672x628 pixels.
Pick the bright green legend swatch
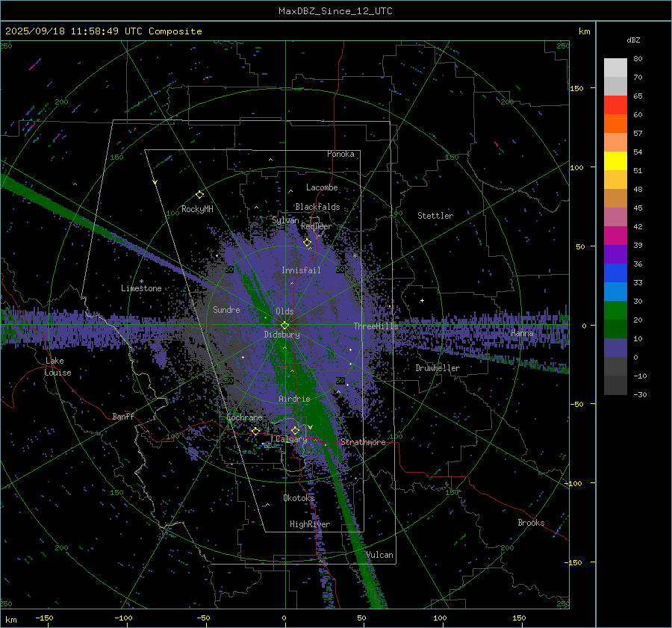click(615, 311)
